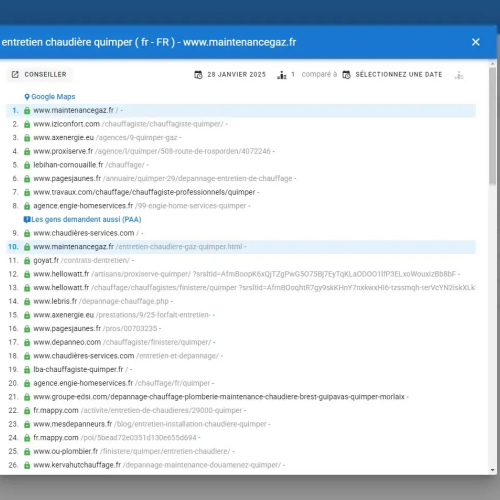500x500 pixels.
Task: Click padlock icon on result 13 hellowatt chauffage
Action: (x=27, y=288)
